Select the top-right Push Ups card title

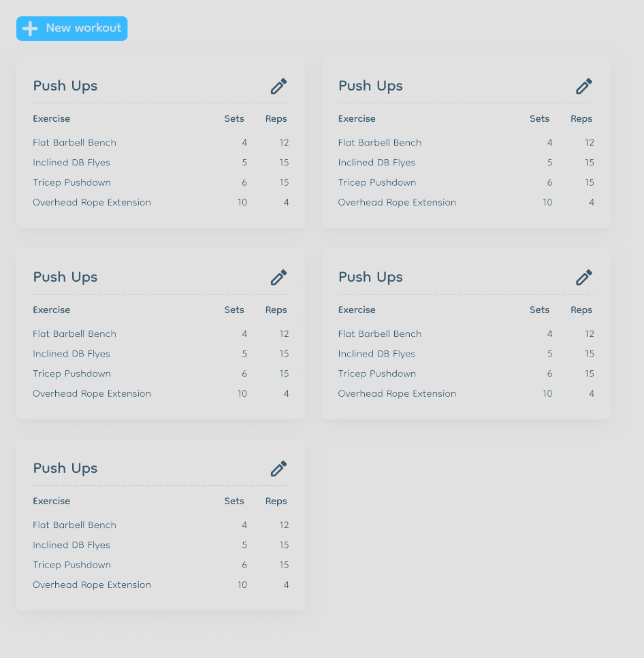pyautogui.click(x=370, y=86)
